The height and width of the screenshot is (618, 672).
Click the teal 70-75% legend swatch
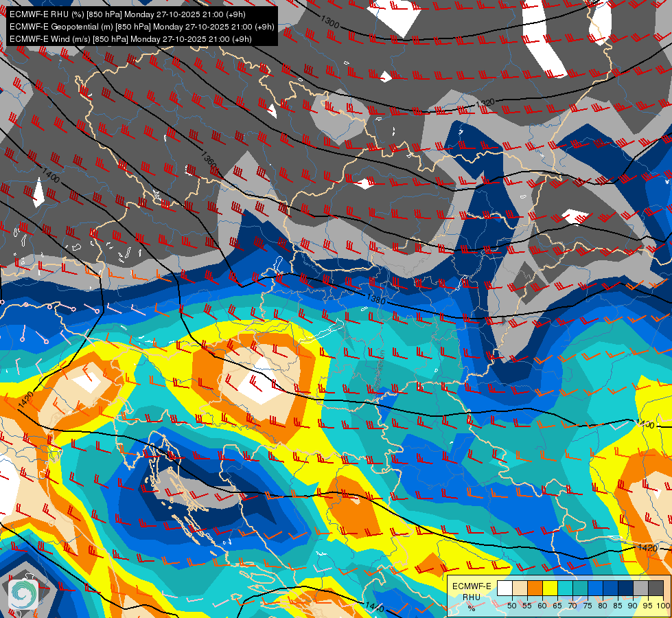[580, 588]
